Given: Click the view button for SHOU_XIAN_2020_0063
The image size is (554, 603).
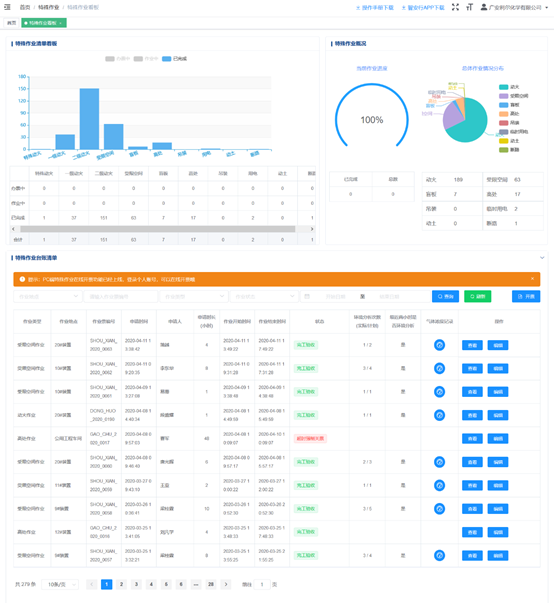Looking at the screenshot, I should [x=472, y=345].
